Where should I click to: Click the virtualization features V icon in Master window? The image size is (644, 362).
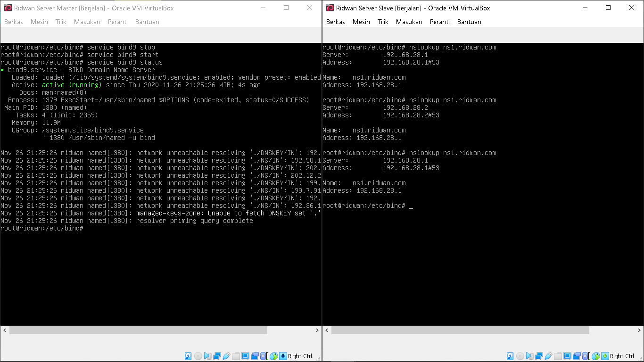[x=263, y=356]
